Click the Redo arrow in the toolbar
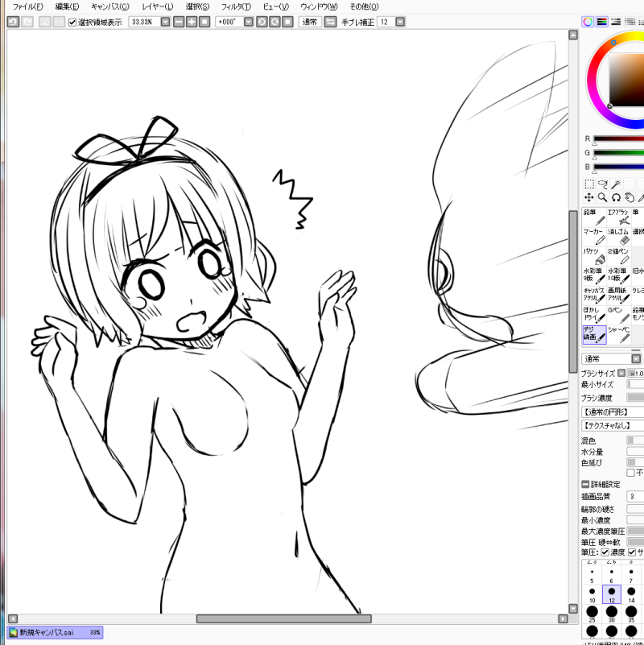The image size is (644, 645). tap(27, 22)
